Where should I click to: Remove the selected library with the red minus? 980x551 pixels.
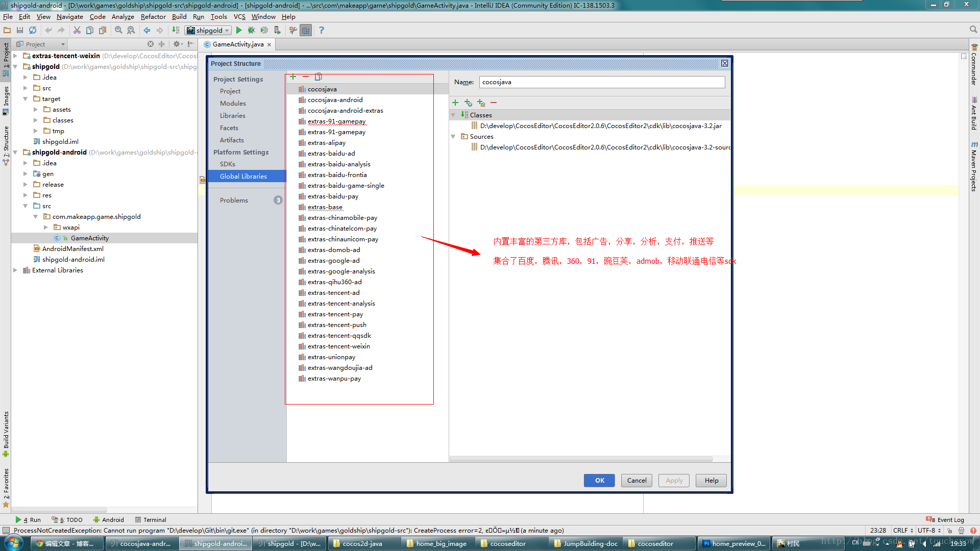306,77
